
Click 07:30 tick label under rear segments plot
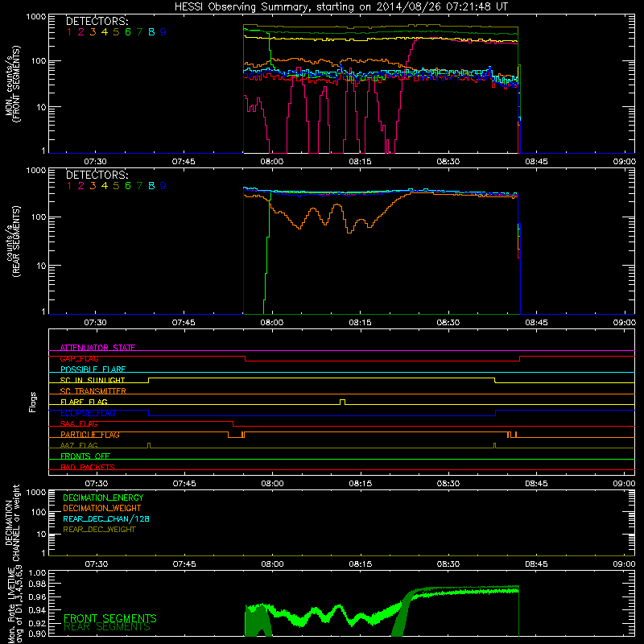(95, 323)
